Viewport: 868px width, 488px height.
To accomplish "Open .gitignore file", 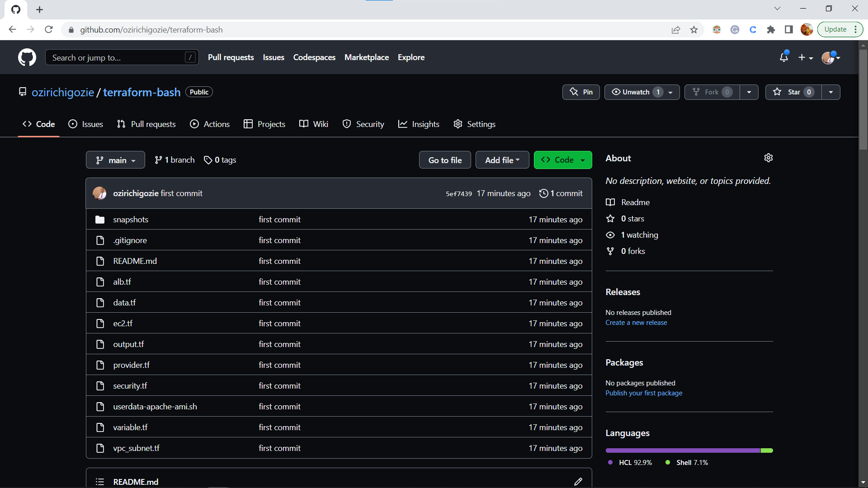I will tap(130, 240).
